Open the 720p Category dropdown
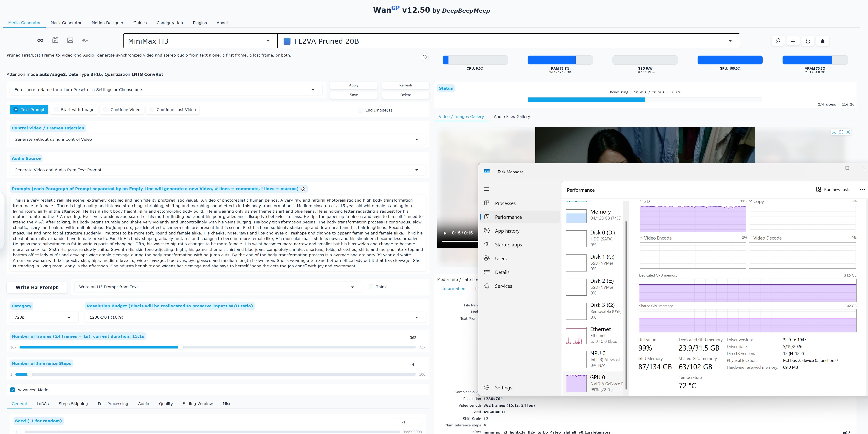The image size is (868, 434). (x=44, y=317)
